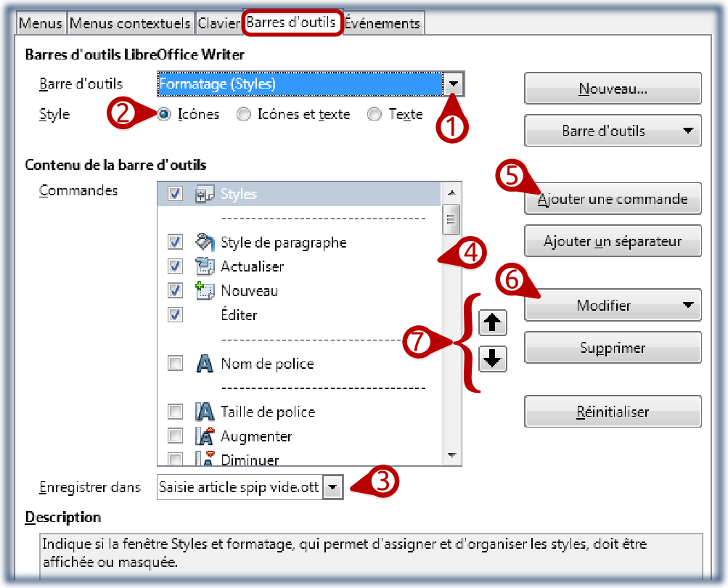The width and height of the screenshot is (728, 588).
Task: Click the Taille de police icon
Action: click(x=205, y=412)
